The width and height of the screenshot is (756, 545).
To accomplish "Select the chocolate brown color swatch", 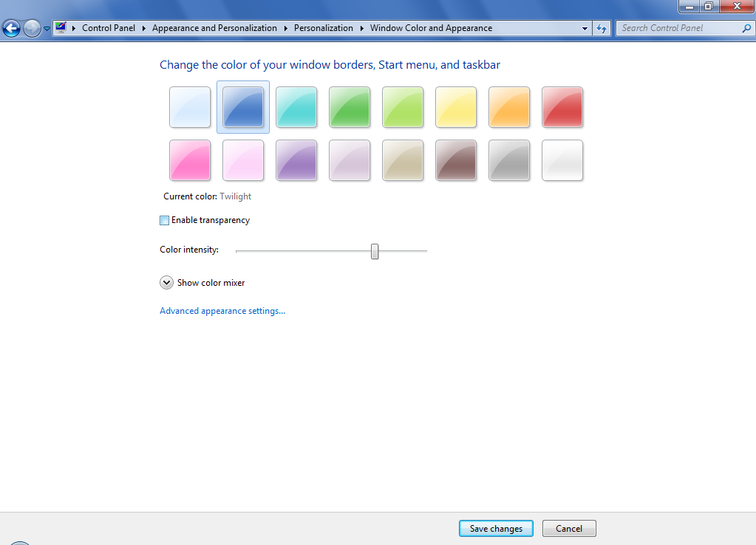I will tap(456, 160).
